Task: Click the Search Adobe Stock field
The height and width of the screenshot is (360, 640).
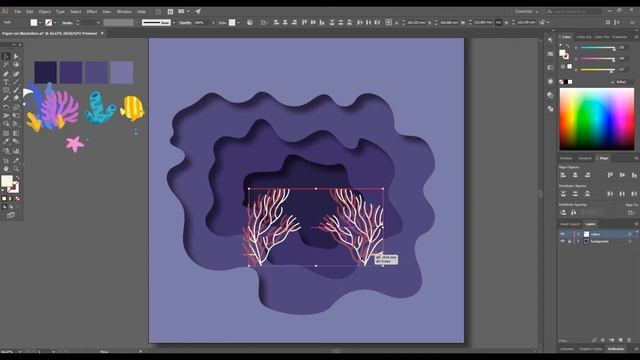Action: pyautogui.click(x=577, y=11)
